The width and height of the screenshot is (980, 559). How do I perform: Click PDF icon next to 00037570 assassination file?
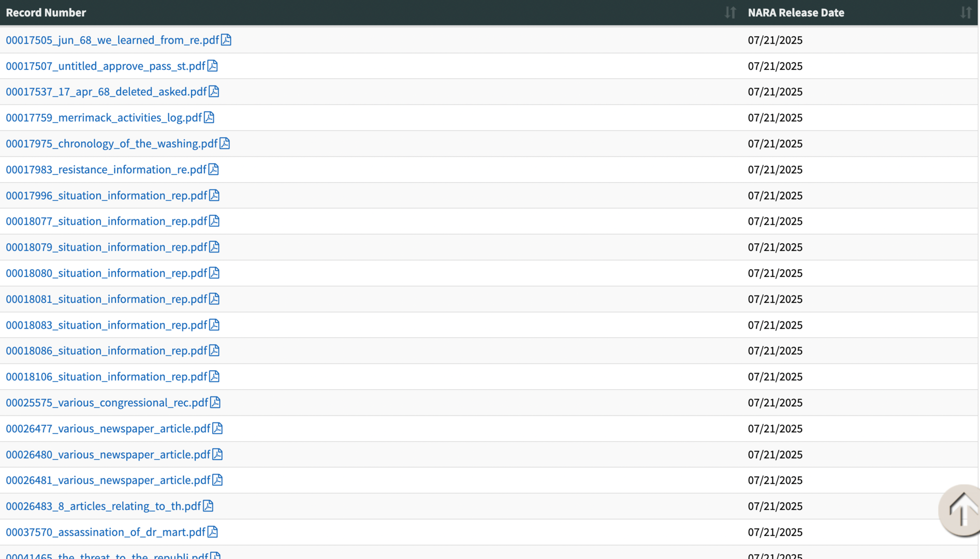pos(213,532)
